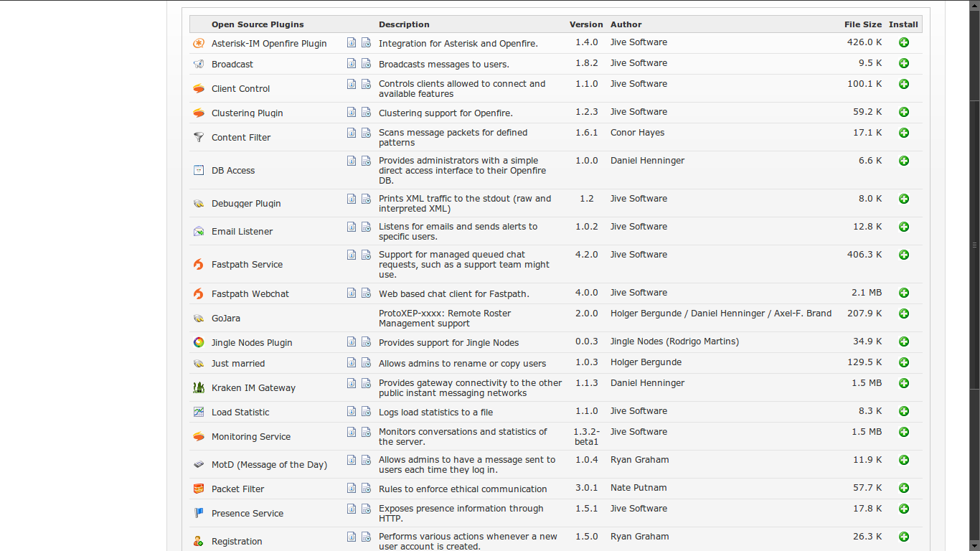This screenshot has height=551, width=980.
Task: Install the Presence Service plugin
Action: click(904, 509)
